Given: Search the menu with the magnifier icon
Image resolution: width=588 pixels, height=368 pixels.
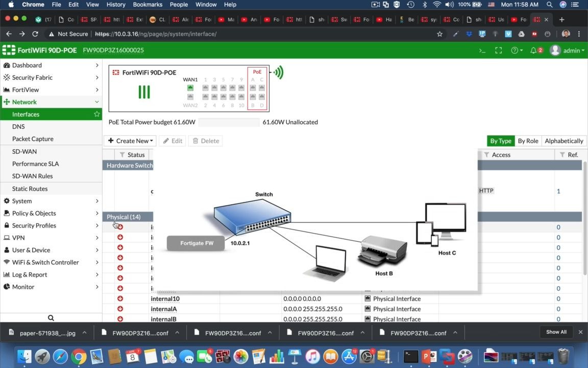Looking at the screenshot, I should tap(51, 318).
